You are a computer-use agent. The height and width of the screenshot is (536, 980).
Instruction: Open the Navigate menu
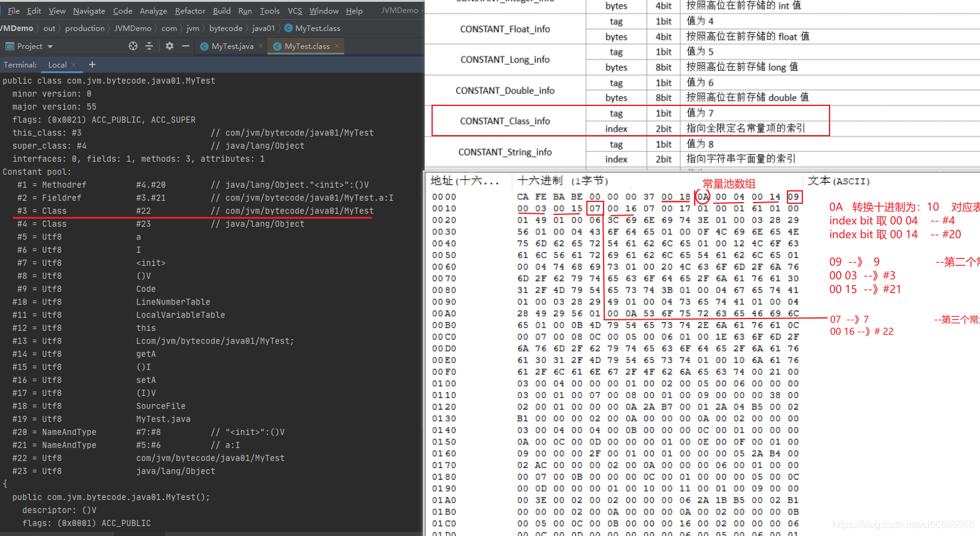[x=89, y=11]
